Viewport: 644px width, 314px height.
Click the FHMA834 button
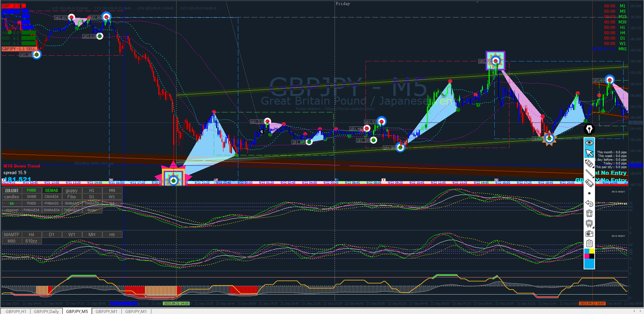[x=32, y=210]
